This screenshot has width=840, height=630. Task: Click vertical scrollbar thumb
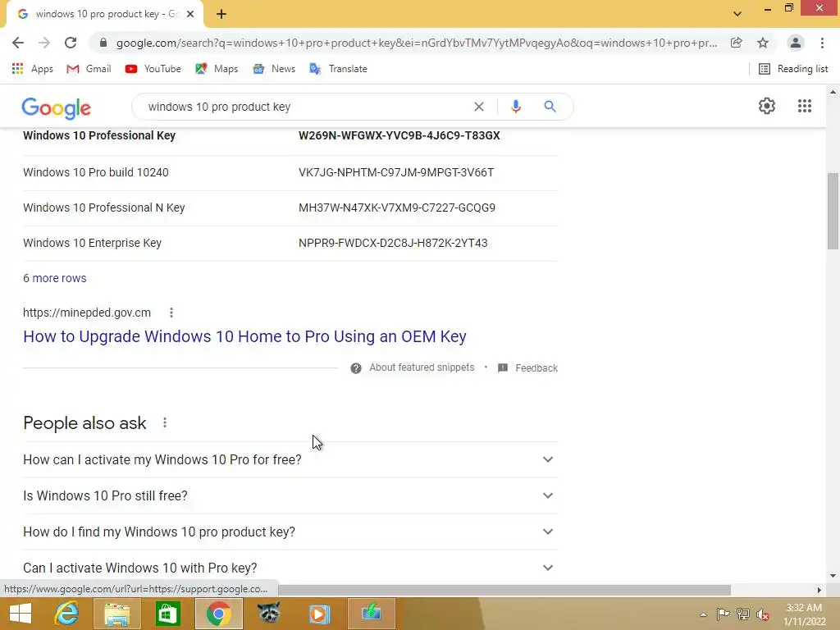[833, 211]
